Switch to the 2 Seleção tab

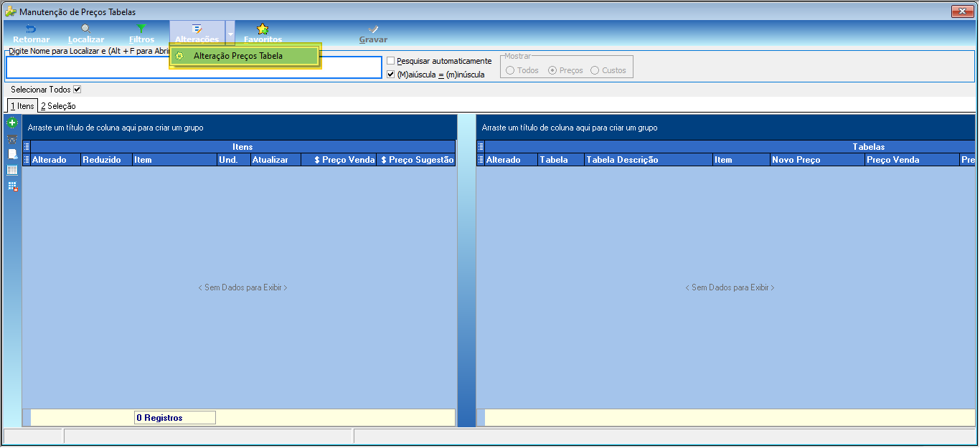coord(58,106)
